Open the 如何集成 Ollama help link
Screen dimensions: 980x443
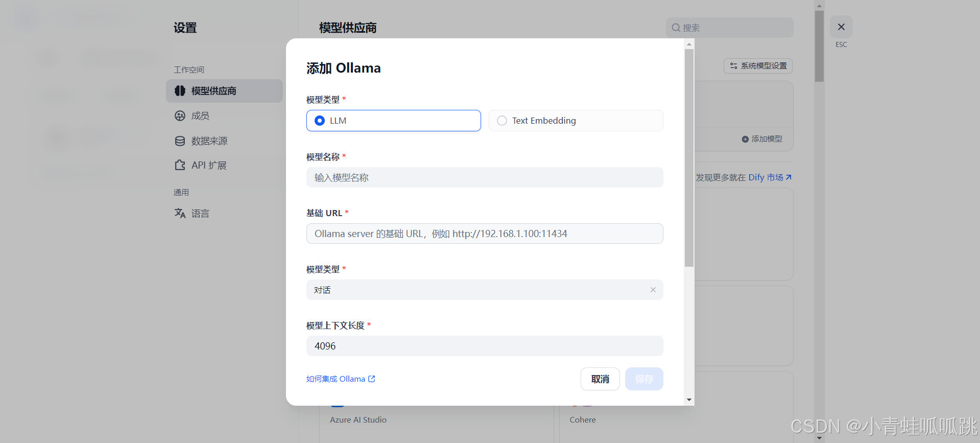341,379
